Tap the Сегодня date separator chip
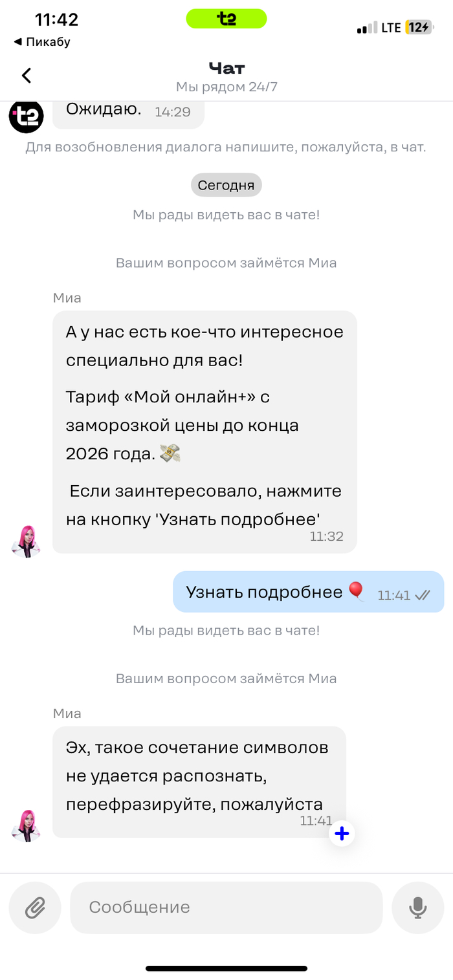453x980 pixels. (226, 185)
